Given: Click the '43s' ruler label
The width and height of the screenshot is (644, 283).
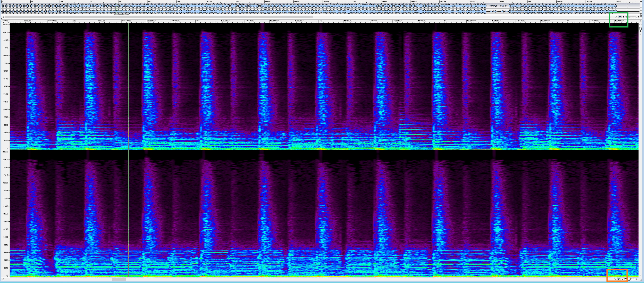Looking at the screenshot, I should [x=567, y=21].
